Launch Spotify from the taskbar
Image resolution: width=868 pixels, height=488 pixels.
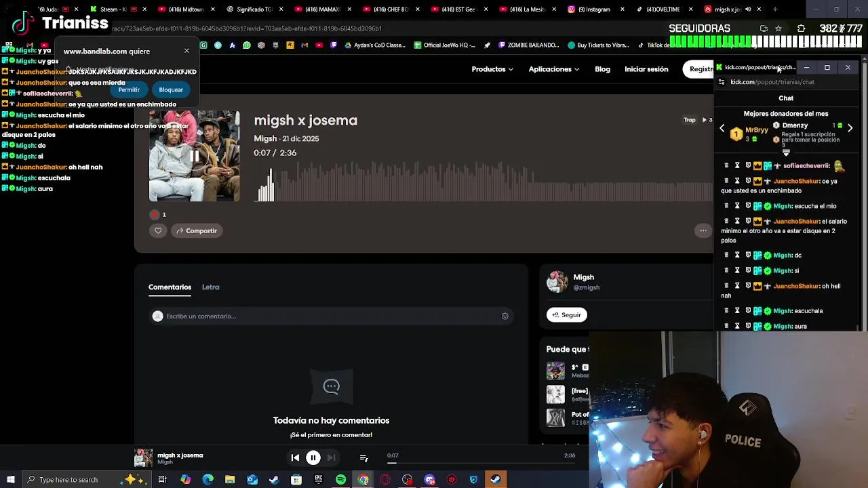point(341,480)
